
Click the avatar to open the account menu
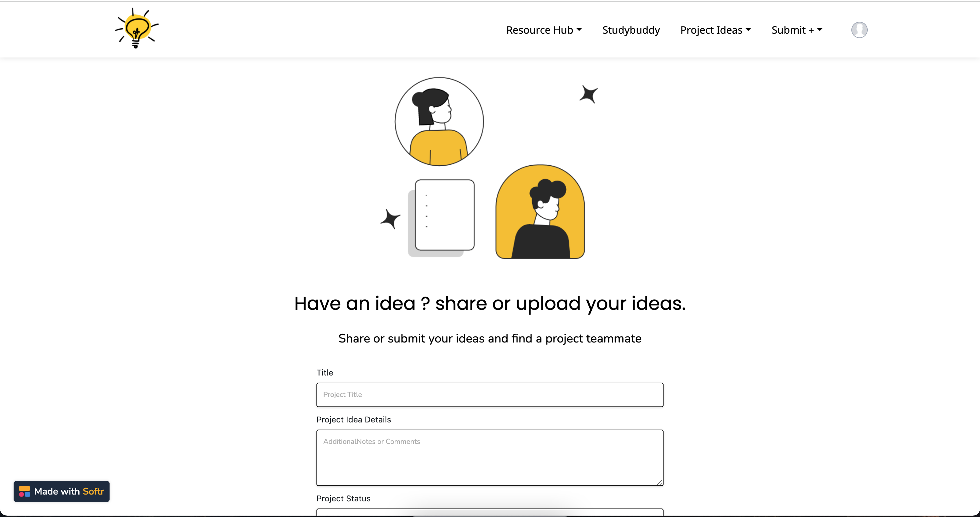tap(860, 30)
